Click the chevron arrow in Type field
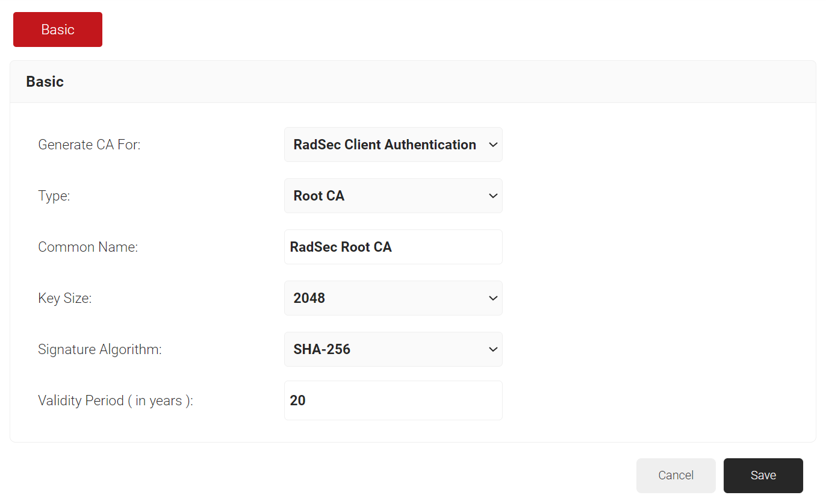 click(x=493, y=196)
